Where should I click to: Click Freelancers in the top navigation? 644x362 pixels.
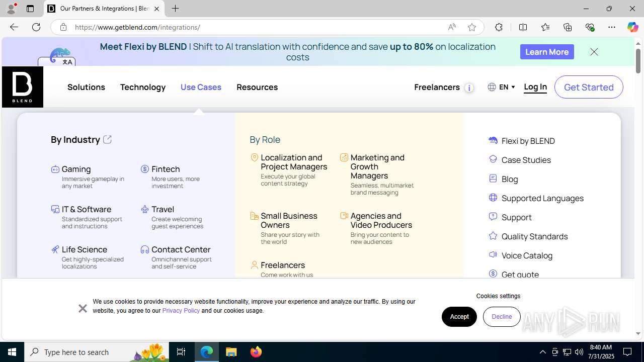click(x=437, y=87)
